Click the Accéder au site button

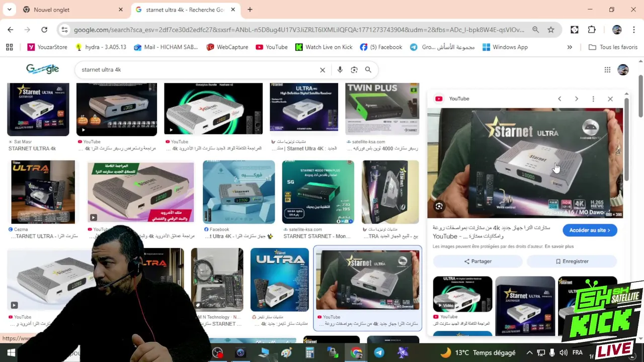click(x=590, y=230)
